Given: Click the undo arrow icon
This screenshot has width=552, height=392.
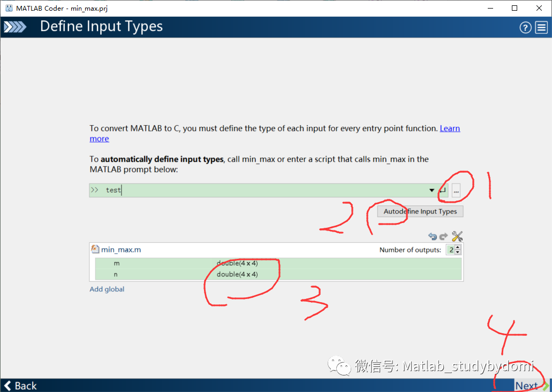Looking at the screenshot, I should (x=433, y=236).
